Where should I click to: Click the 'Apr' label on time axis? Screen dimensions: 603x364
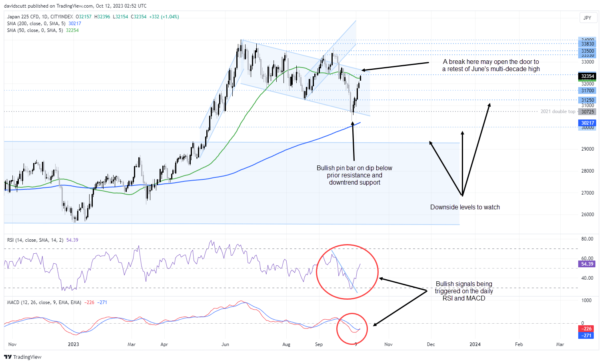tap(164, 344)
